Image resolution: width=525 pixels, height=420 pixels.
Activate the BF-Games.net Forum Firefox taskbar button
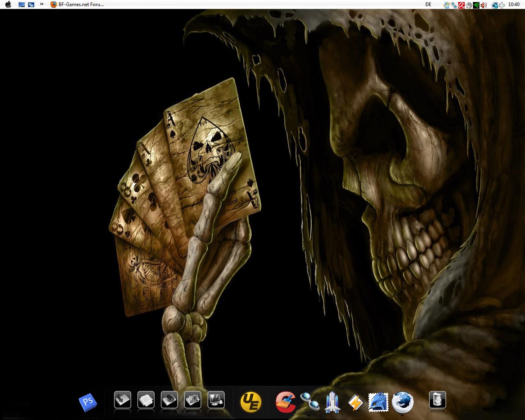tap(77, 5)
